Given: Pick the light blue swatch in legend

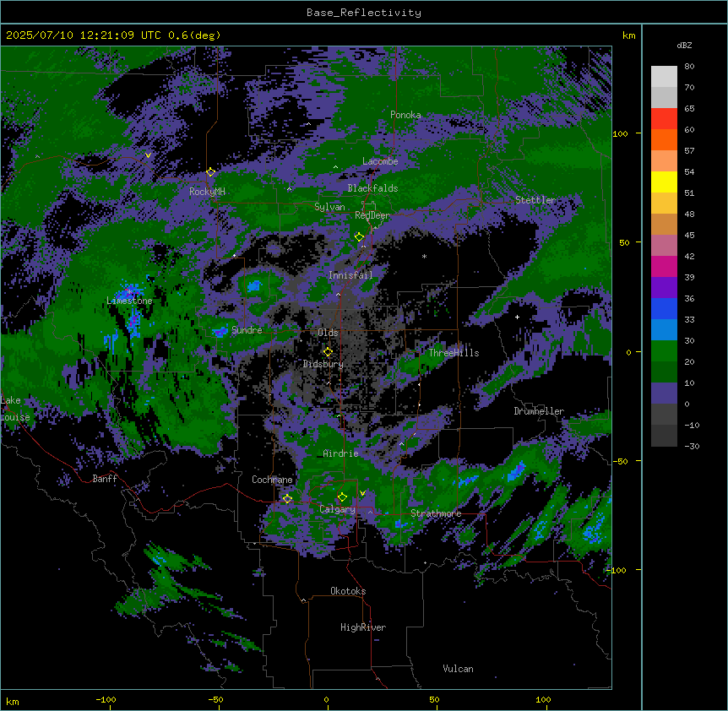Looking at the screenshot, I should tap(664, 330).
